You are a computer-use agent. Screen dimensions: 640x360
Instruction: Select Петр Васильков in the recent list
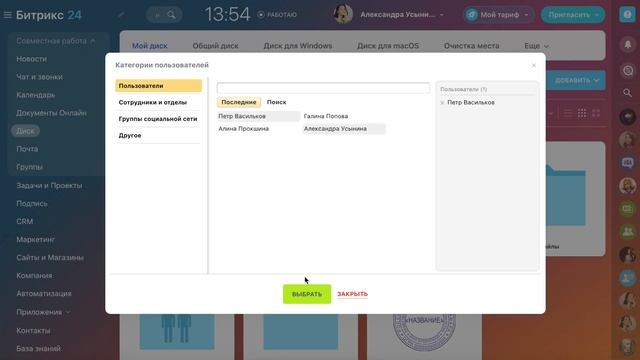258,116
